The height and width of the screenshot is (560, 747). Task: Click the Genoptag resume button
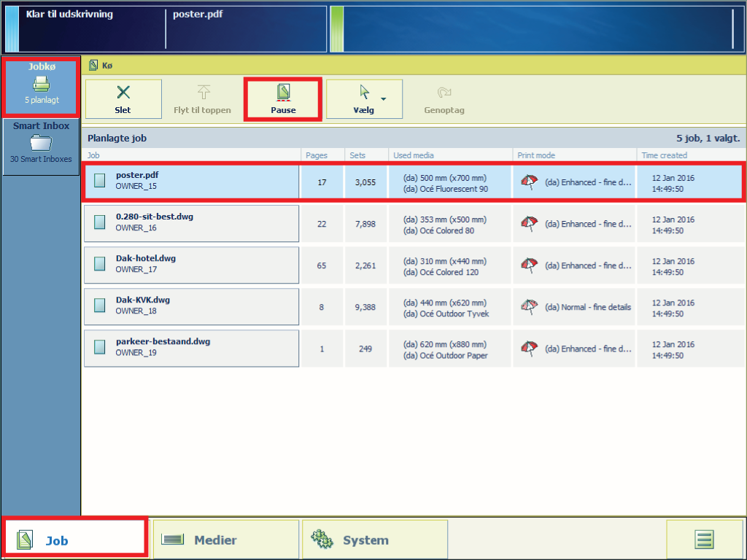tap(444, 99)
